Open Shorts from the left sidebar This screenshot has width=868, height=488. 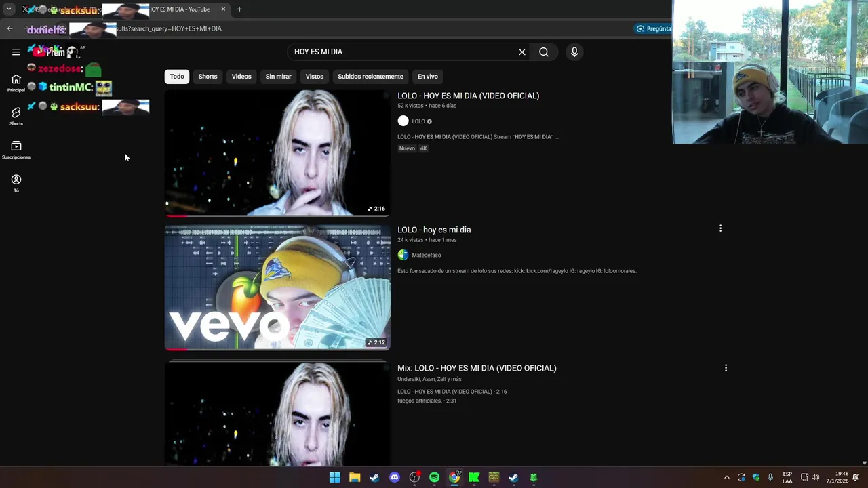click(16, 117)
